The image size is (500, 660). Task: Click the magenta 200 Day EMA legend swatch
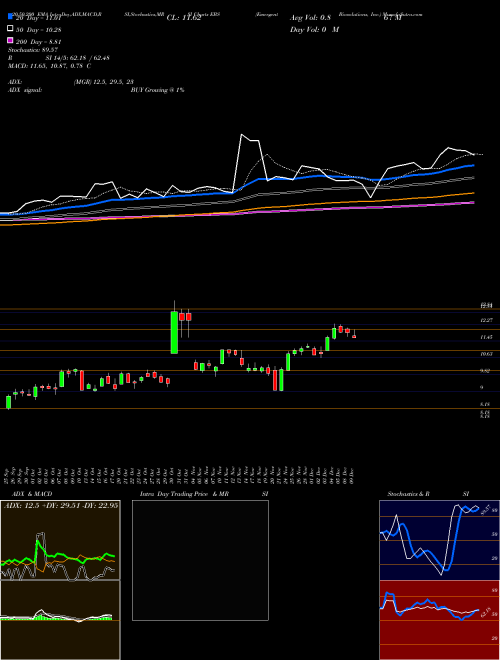click(10, 41)
